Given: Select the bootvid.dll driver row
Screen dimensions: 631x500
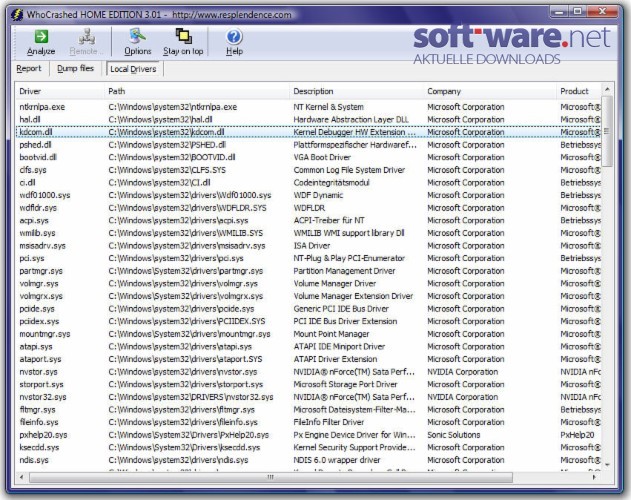Looking at the screenshot, I should point(308,157).
